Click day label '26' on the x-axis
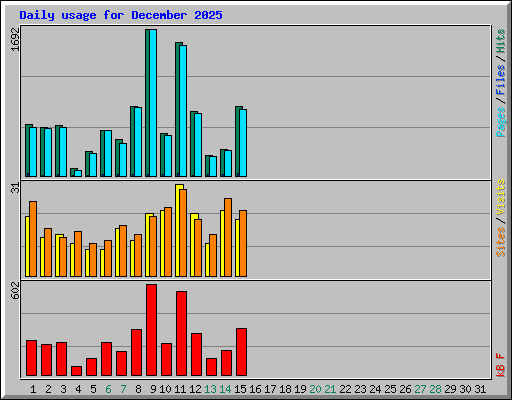Viewport: 512px width, 400px height. 405,389
